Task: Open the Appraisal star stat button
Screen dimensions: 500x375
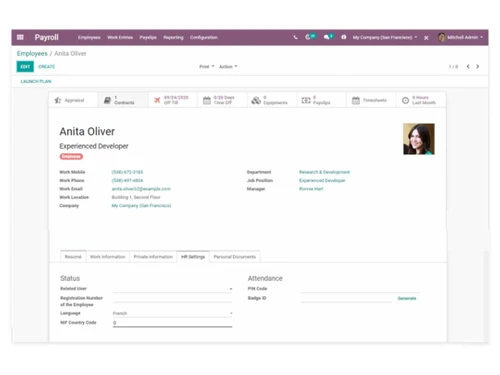Action: click(73, 100)
